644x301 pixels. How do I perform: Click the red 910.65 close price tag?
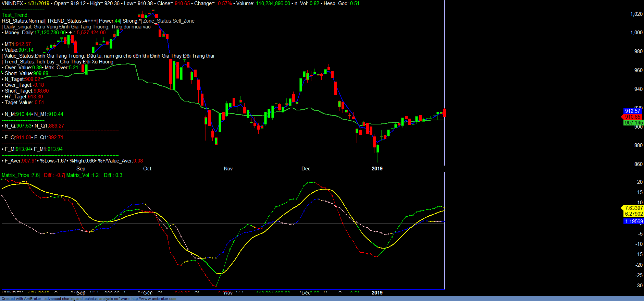click(632, 117)
